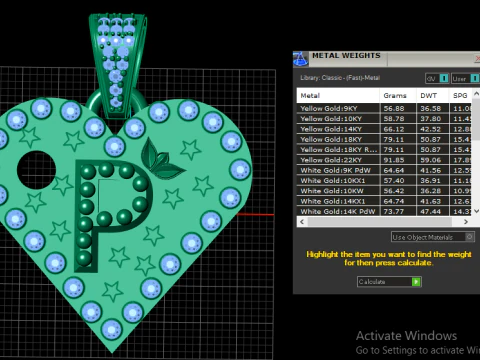Image resolution: width=480 pixels, height=360 pixels.
Task: Select the Yellow Gold:22KY row
Action: [x=384, y=160]
